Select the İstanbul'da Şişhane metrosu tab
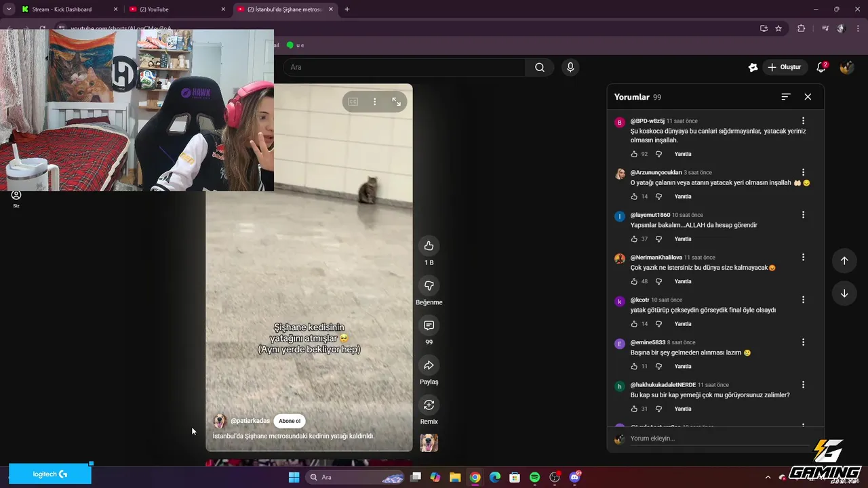Screen dimensions: 868x488 pyautogui.click(x=285, y=9)
